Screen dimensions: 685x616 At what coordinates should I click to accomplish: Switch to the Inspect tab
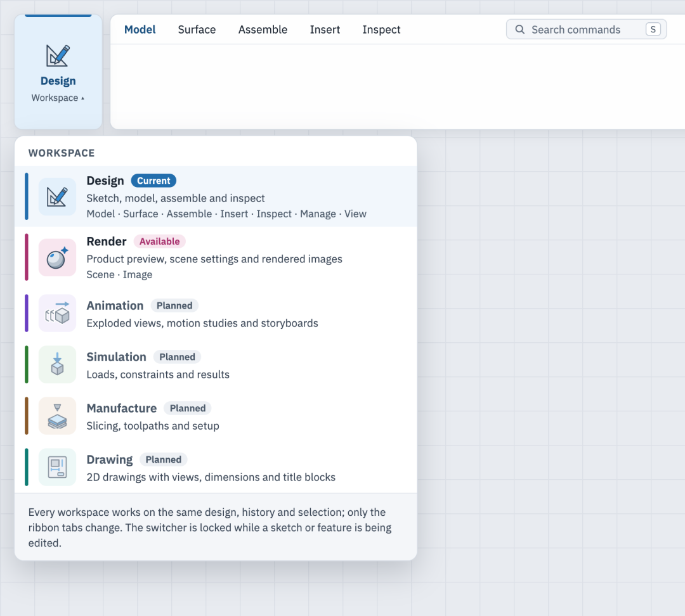[381, 29]
